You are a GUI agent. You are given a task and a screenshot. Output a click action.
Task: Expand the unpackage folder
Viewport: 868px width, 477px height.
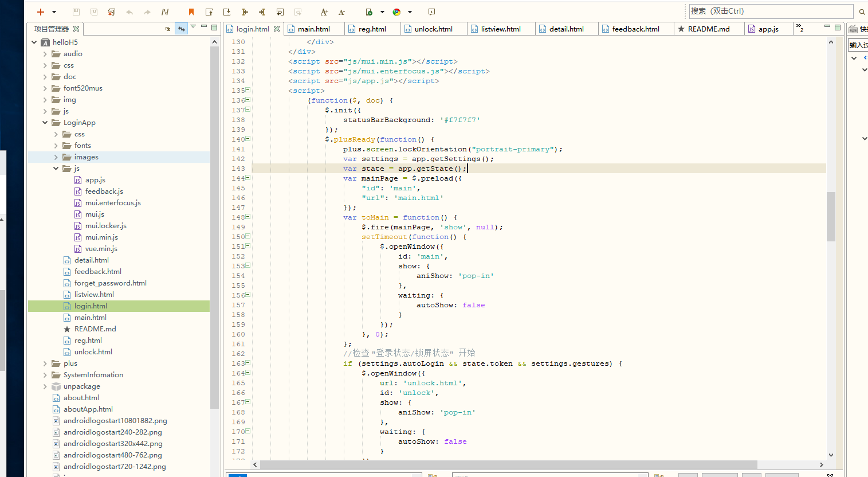click(45, 386)
